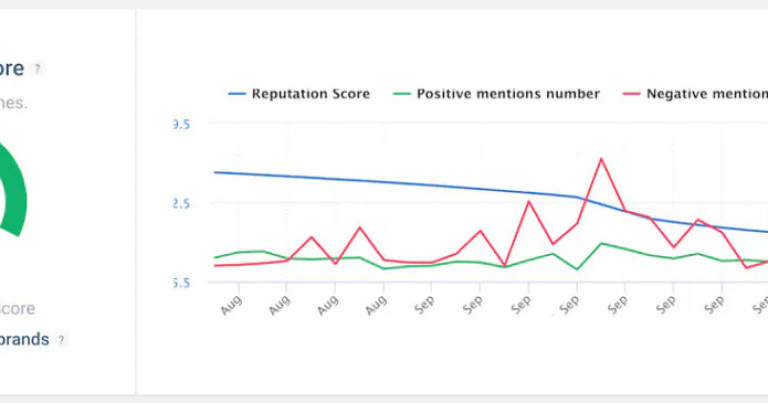
Task: Select the first Aug label on the x-axis
Action: coord(229,307)
